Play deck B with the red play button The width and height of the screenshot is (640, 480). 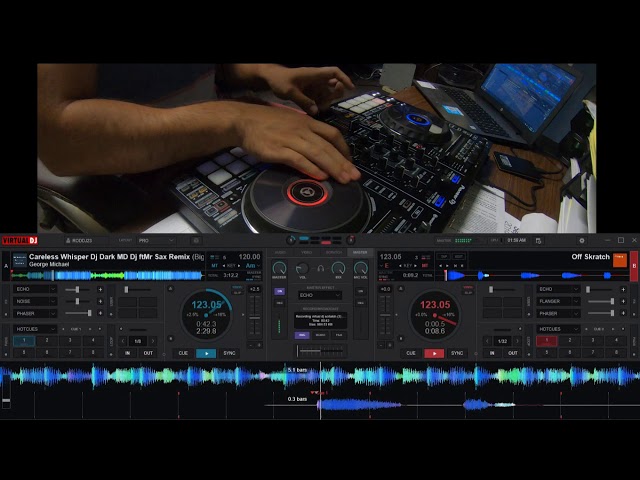point(434,353)
